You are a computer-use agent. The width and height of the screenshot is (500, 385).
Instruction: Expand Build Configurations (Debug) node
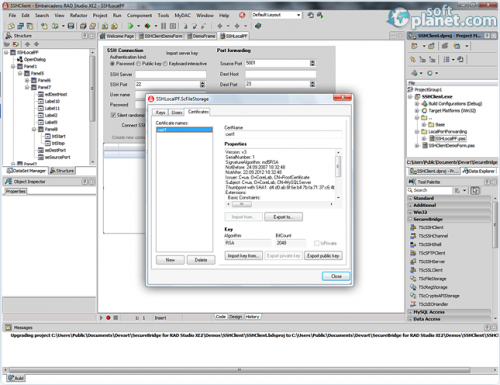(x=417, y=104)
